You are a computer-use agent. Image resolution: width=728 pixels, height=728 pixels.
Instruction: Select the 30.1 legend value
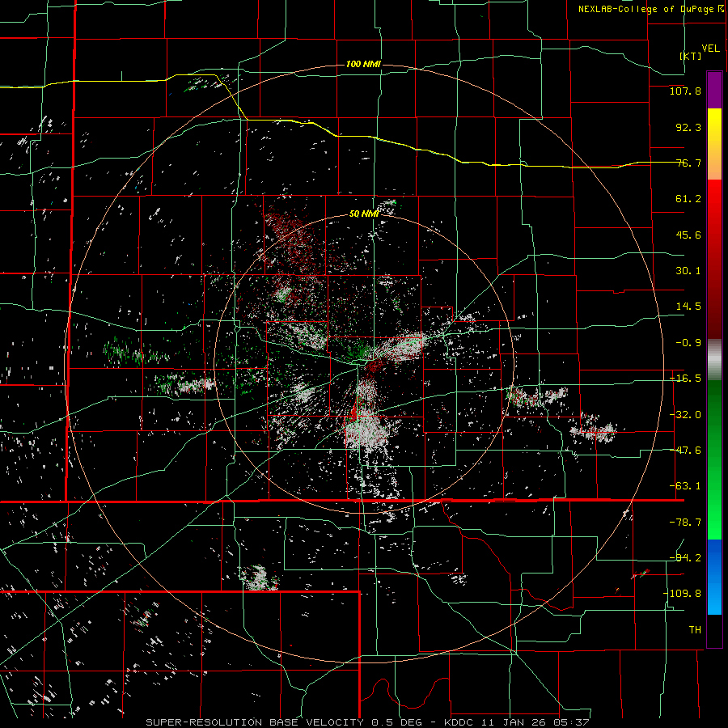coord(688,271)
